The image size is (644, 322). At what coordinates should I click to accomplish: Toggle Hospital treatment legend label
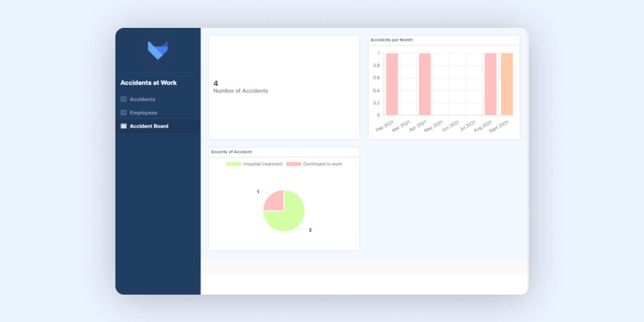pyautogui.click(x=262, y=164)
